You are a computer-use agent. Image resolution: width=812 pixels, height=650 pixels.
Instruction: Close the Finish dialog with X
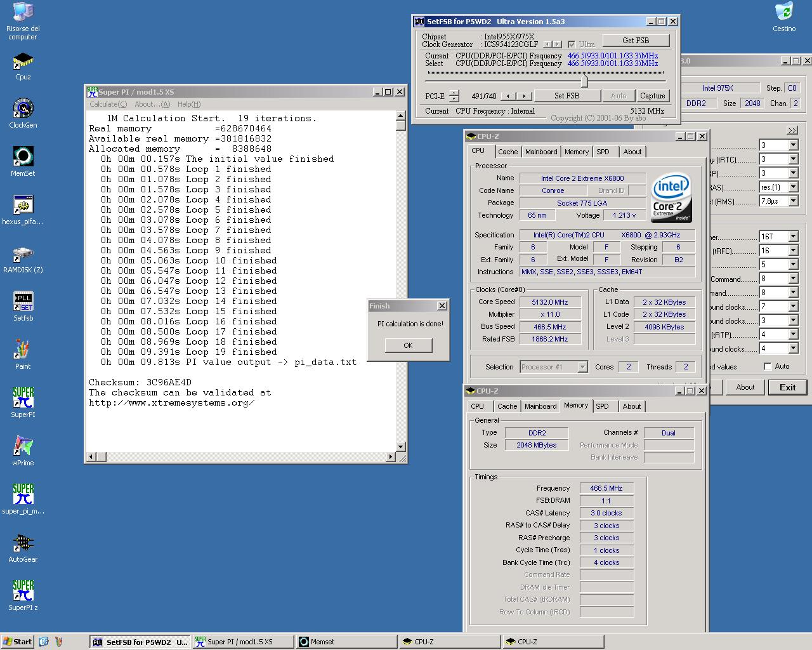coord(442,306)
